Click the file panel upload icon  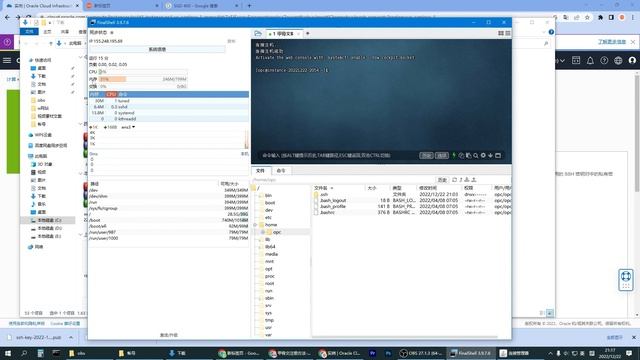473,180
